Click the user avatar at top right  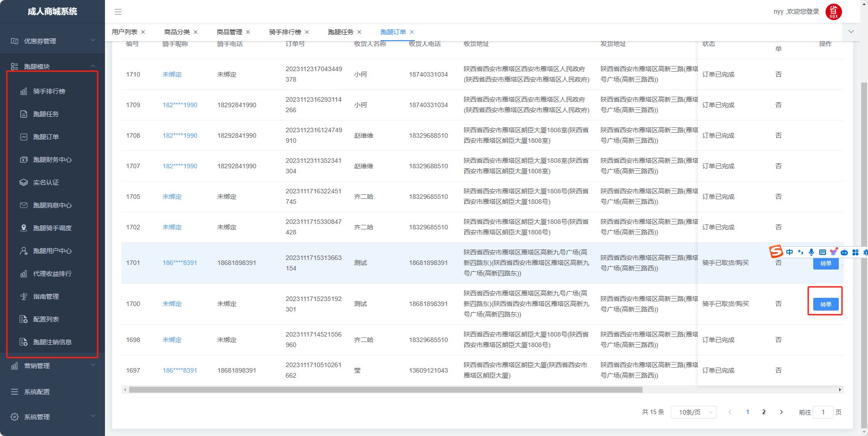833,12
